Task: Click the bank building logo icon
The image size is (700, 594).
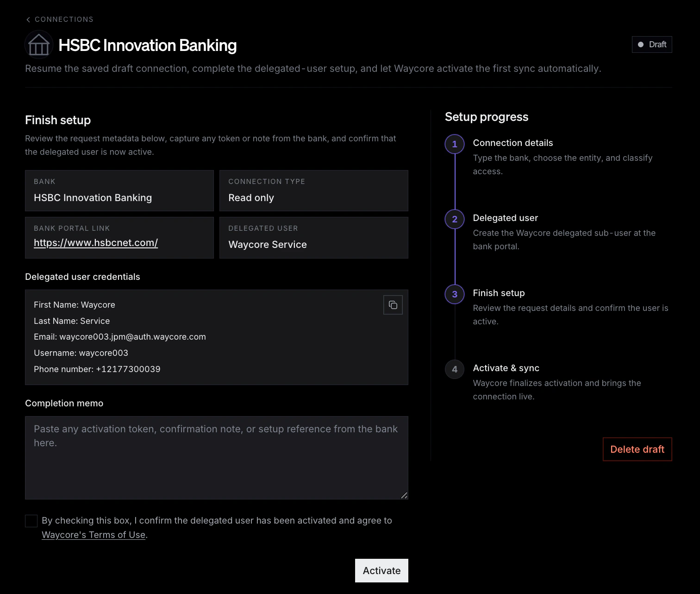Action: pos(39,45)
